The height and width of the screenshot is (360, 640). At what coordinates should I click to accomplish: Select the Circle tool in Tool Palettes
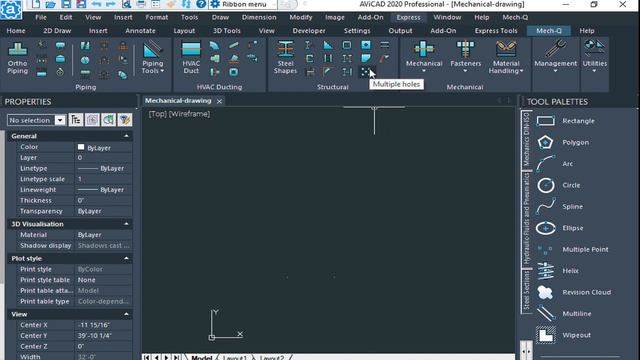point(558,185)
